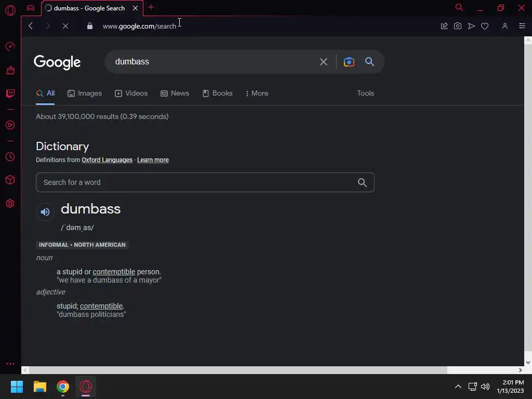This screenshot has width=532, height=399.
Task: Open the GX Corner gamepad tab
Action: pos(31,8)
